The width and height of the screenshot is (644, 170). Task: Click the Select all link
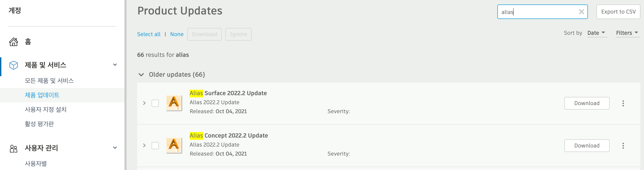click(149, 34)
